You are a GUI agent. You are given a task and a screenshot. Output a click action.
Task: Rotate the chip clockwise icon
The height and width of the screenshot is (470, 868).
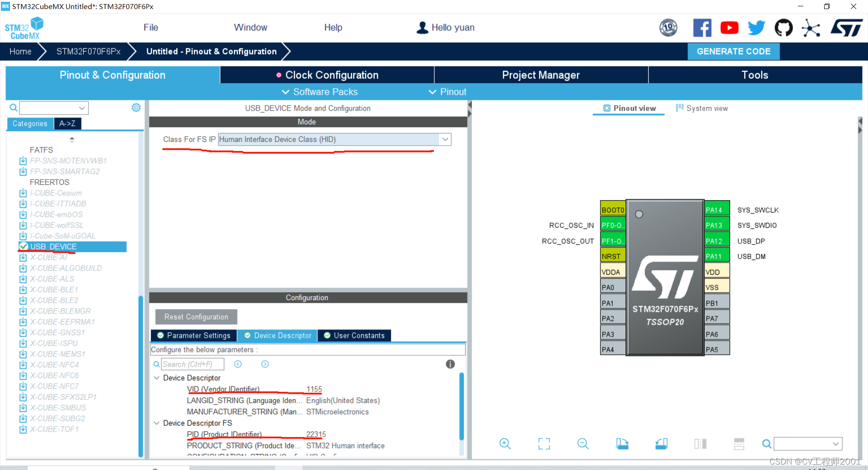(x=622, y=444)
